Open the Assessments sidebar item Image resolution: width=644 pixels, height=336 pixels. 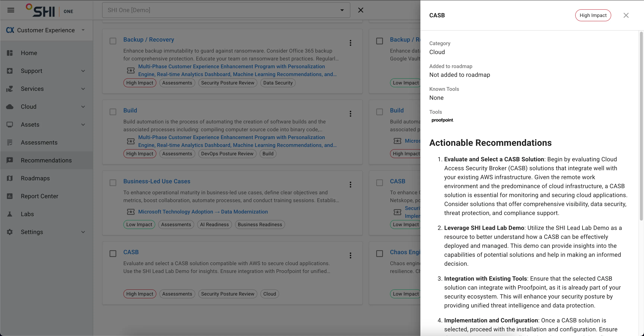[47, 143]
